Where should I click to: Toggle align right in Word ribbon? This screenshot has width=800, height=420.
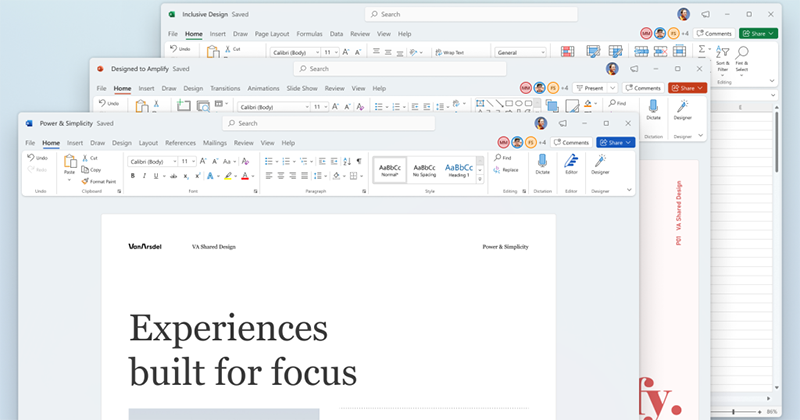point(292,176)
